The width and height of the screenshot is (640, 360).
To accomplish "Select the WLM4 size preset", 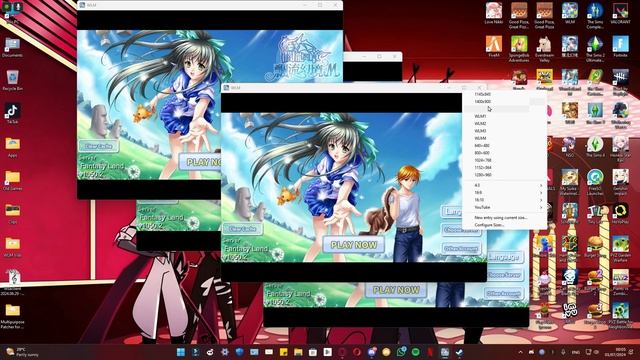I will tap(504, 138).
